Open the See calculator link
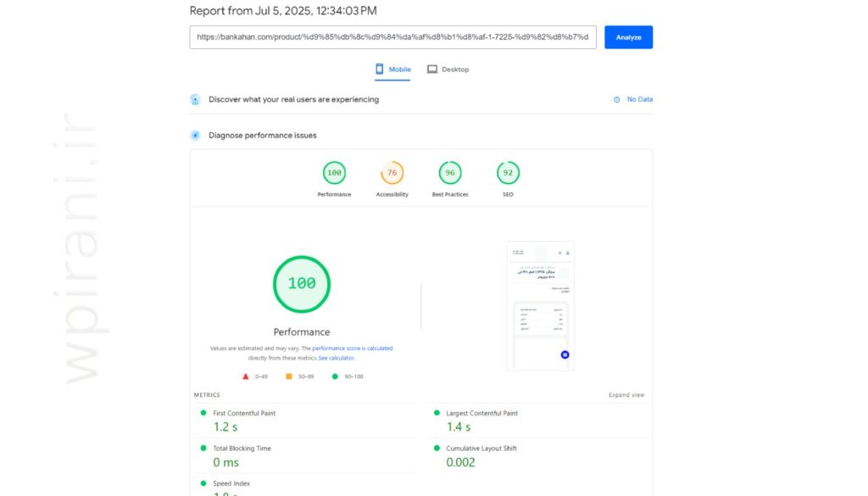This screenshot has width=868, height=496. click(x=336, y=357)
